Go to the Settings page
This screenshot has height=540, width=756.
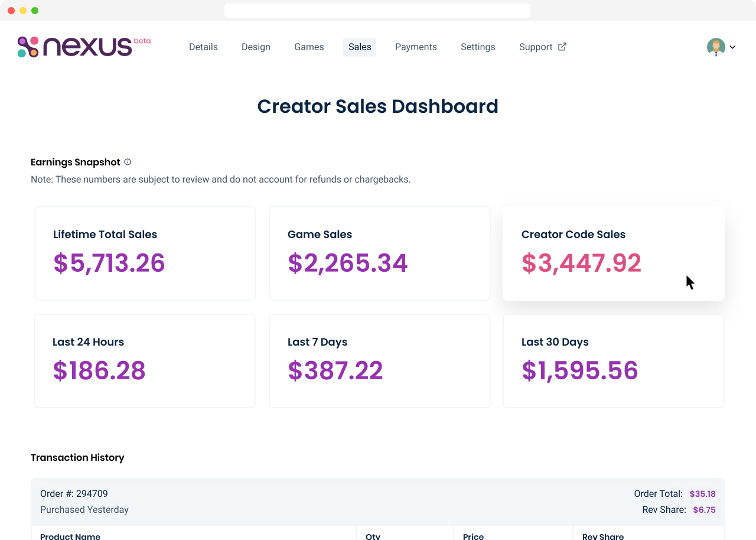pos(478,47)
